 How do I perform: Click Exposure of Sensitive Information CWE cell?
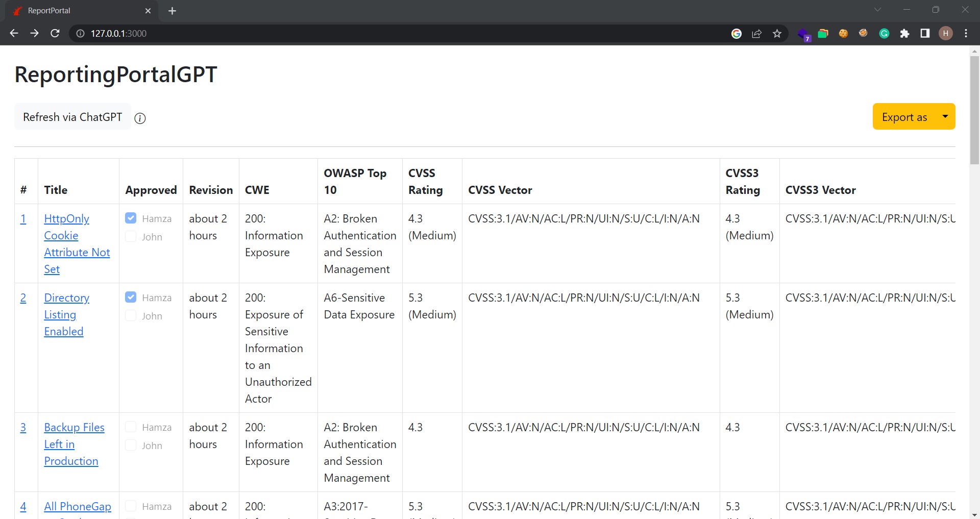[278, 348]
